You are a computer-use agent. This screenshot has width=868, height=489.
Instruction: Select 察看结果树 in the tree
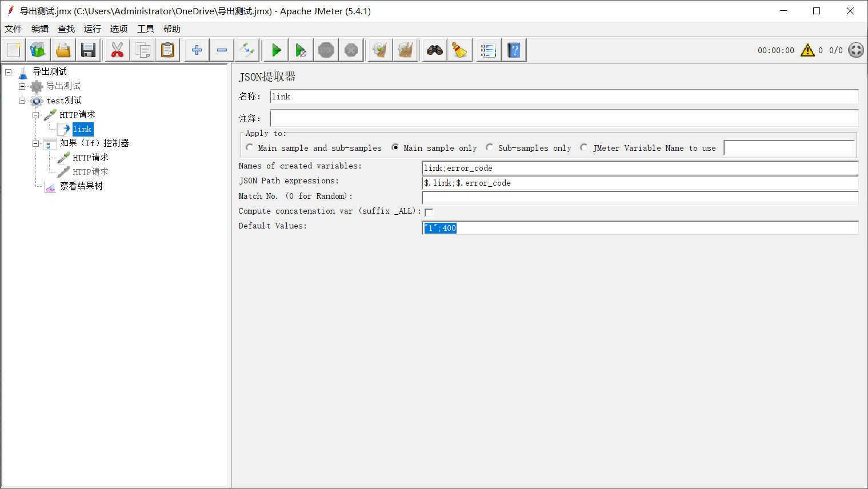(81, 186)
